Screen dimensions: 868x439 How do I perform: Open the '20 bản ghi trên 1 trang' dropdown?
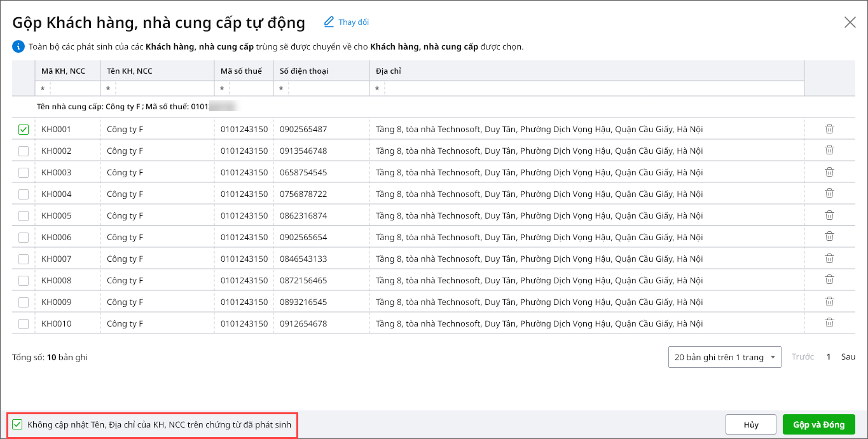click(725, 357)
